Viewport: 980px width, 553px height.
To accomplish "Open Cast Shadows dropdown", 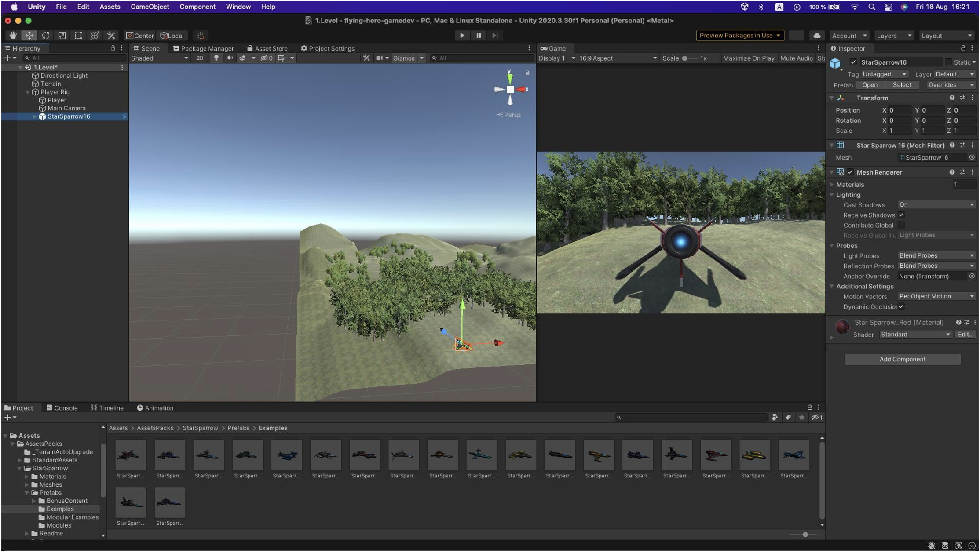I will [937, 204].
